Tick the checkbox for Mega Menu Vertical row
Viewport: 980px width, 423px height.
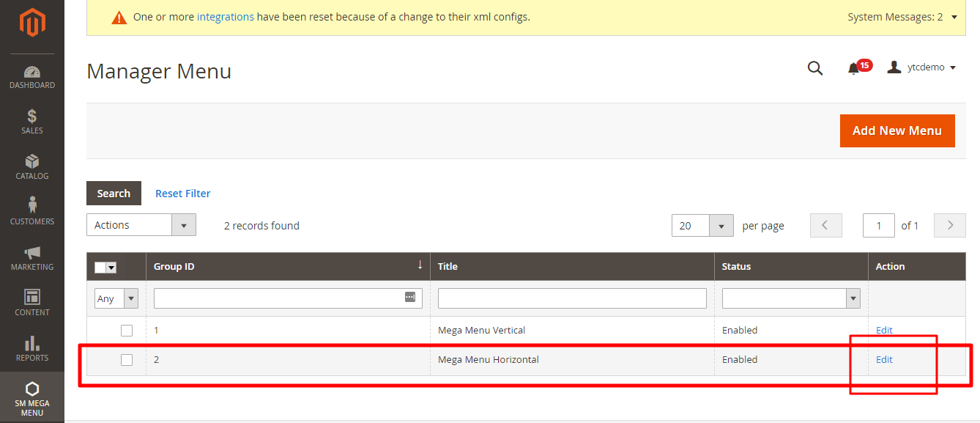click(x=127, y=331)
